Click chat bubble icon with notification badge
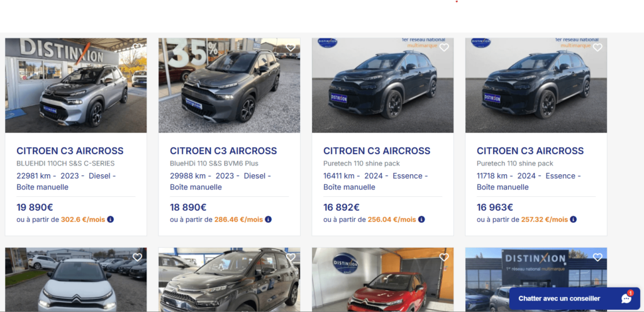The width and height of the screenshot is (644, 312). pos(626,298)
